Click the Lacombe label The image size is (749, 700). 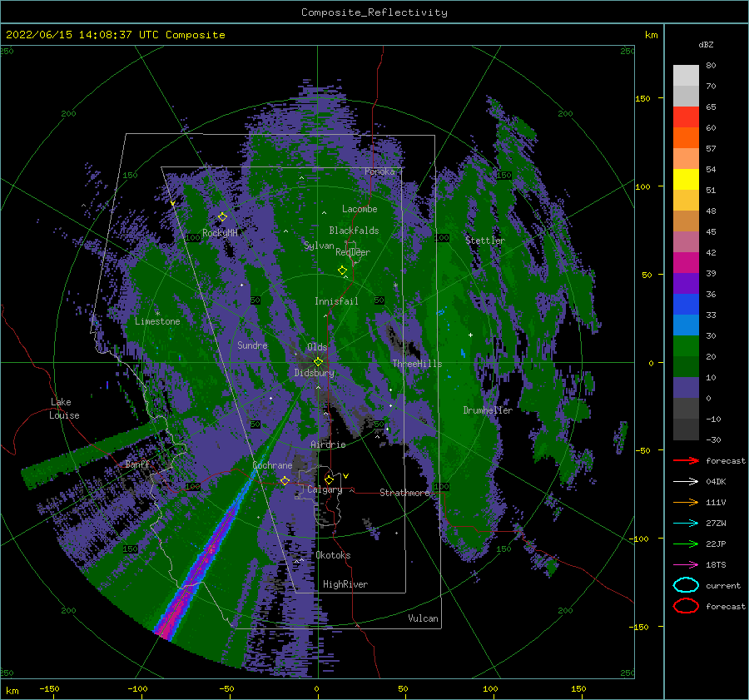360,209
